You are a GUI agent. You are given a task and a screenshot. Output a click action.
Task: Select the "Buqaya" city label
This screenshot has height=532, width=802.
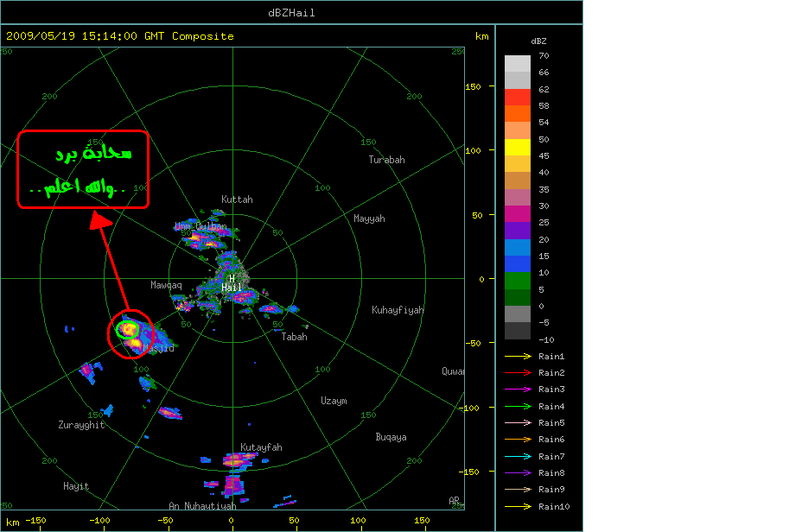tap(391, 437)
